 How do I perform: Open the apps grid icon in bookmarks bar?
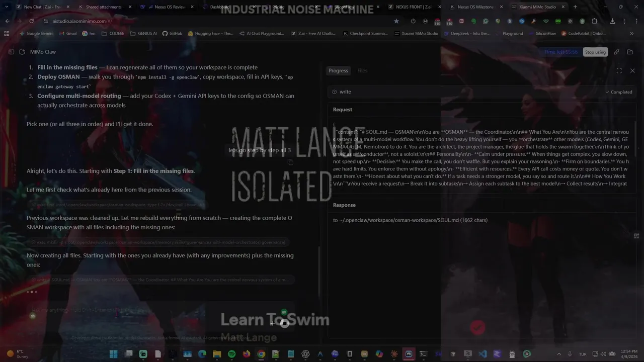tap(7, 34)
